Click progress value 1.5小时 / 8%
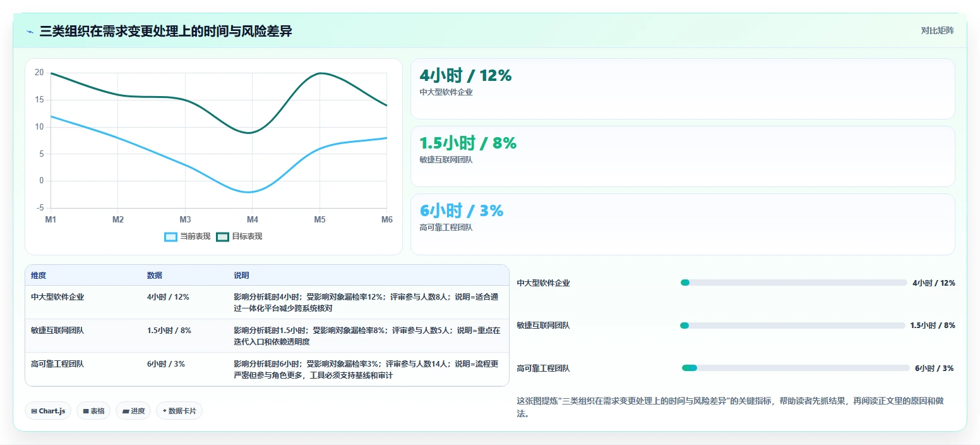Screen dimensions: 980x445 (933, 326)
